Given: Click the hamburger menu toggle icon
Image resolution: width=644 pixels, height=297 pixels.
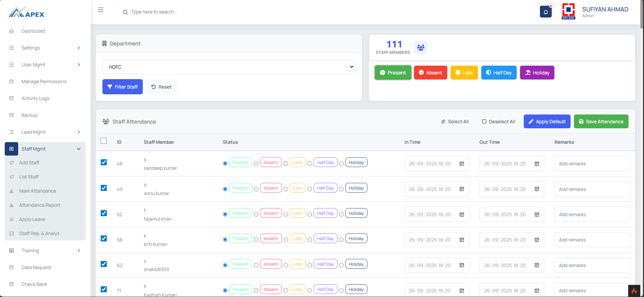Looking at the screenshot, I should tap(101, 10).
